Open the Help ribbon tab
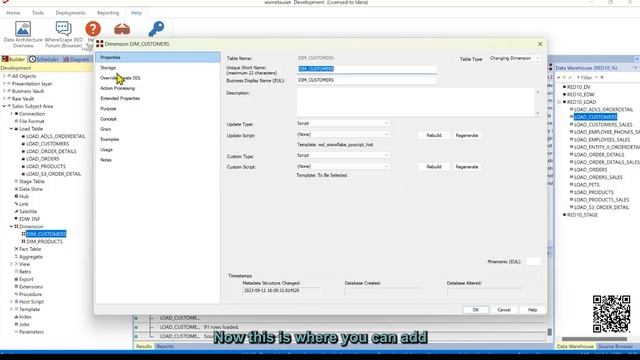Screen dimensions: 640x360 (x=136, y=13)
